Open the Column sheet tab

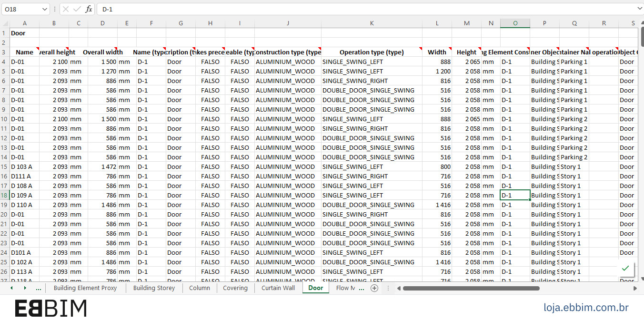click(200, 288)
